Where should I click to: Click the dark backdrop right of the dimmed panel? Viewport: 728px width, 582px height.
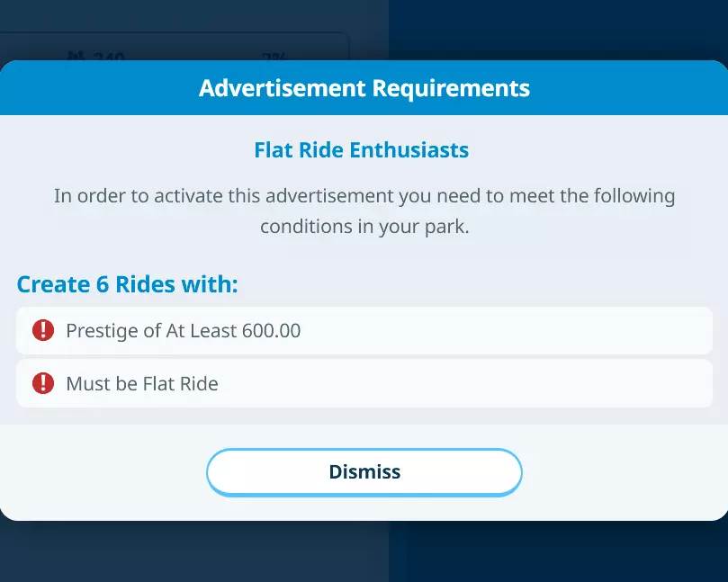[558, 31]
